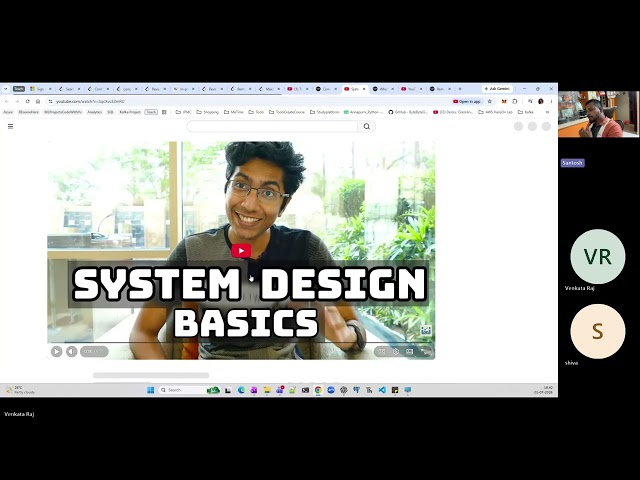
Task: Open Microsoft Teams from the taskbar
Action: click(280, 390)
